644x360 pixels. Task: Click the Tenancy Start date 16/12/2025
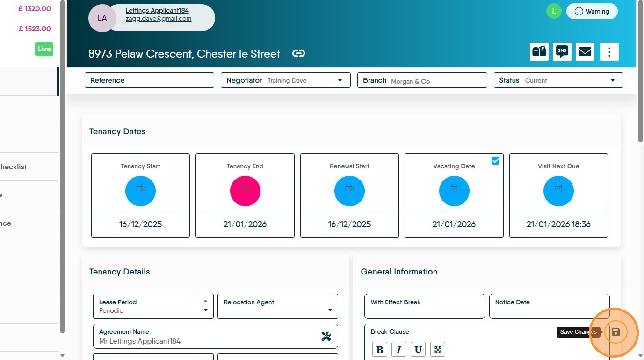pyautogui.click(x=140, y=224)
